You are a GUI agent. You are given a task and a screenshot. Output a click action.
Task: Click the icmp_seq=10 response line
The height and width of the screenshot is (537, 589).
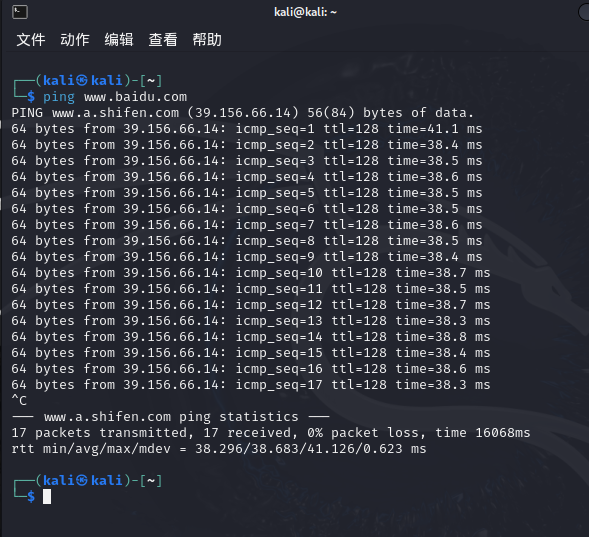tap(251, 273)
